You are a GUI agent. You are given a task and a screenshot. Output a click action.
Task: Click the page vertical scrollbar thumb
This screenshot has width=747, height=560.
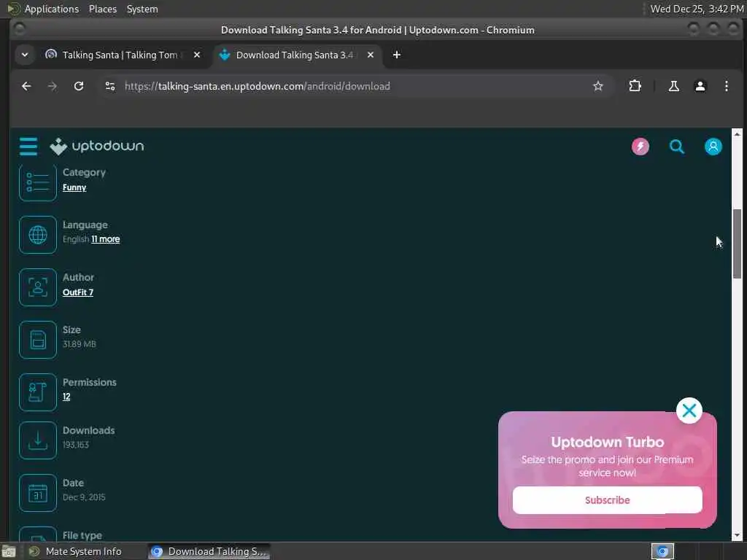point(737,244)
